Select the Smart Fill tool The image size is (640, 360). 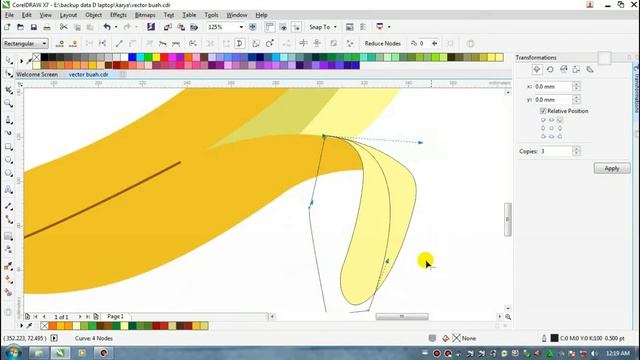click(x=9, y=292)
